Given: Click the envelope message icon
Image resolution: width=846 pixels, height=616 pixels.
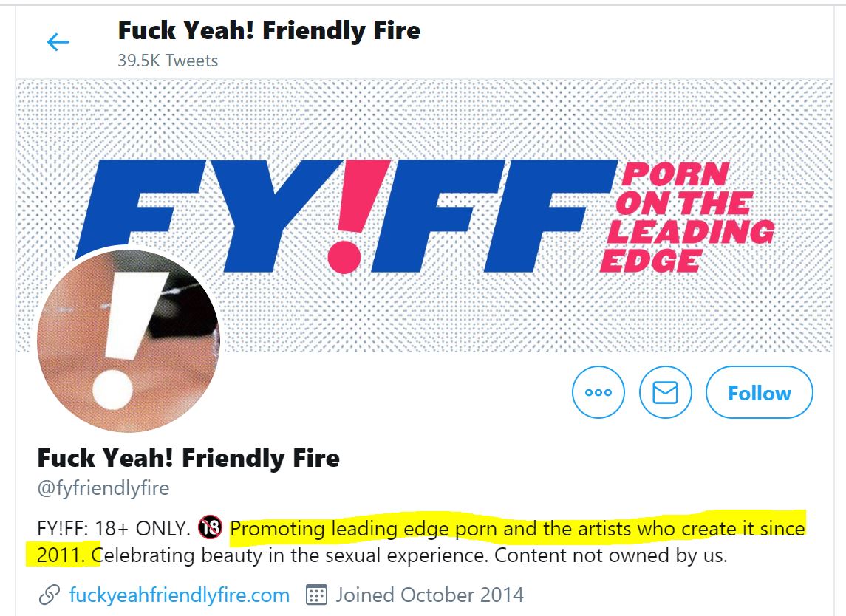Looking at the screenshot, I should 665,392.
